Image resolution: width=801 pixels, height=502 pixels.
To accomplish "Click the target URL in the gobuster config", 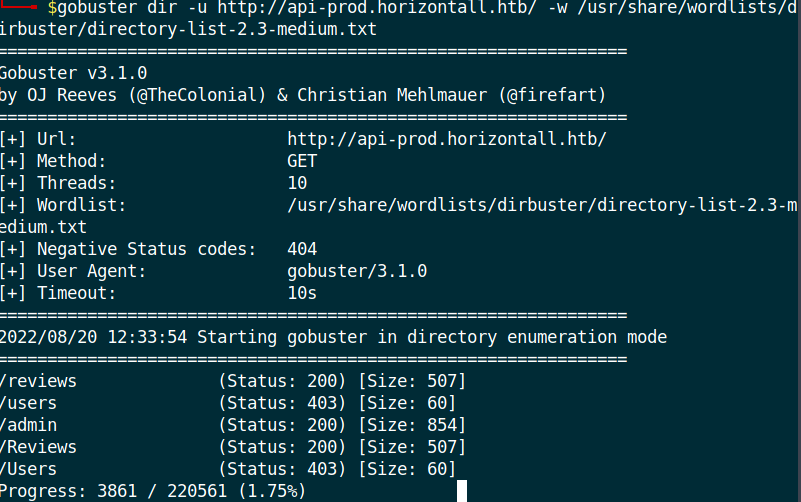I will (447, 139).
